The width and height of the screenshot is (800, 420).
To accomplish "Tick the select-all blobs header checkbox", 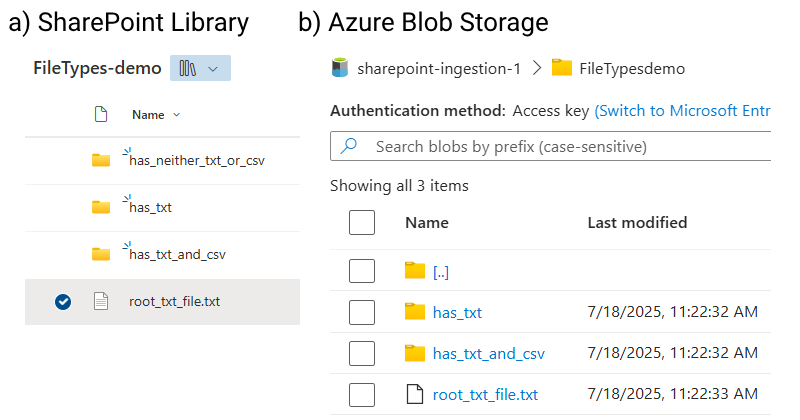I will pos(362,222).
